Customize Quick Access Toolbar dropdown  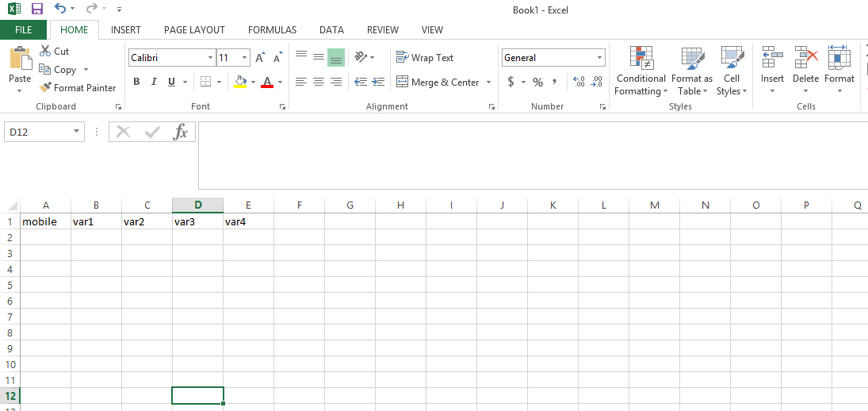pos(120,10)
